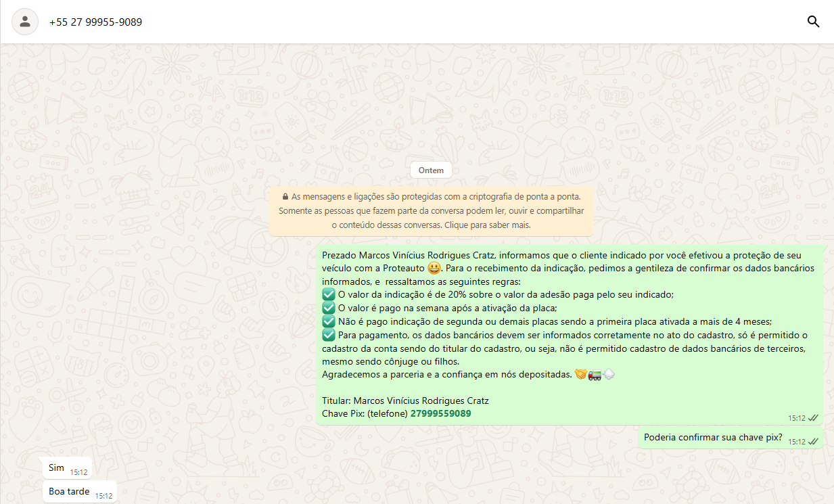The height and width of the screenshot is (504, 834).
Task: Open the search in conversation magnifier
Action: pos(813,22)
